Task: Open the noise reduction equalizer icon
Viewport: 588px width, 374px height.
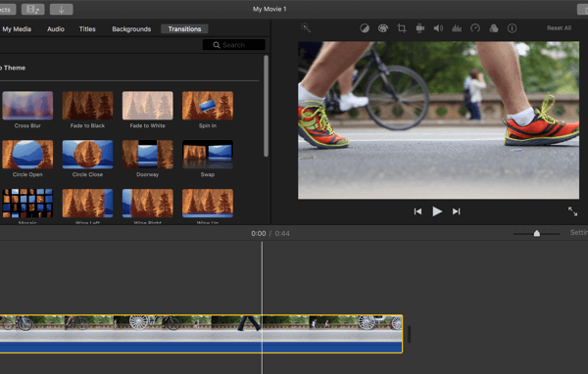Action: [x=457, y=28]
